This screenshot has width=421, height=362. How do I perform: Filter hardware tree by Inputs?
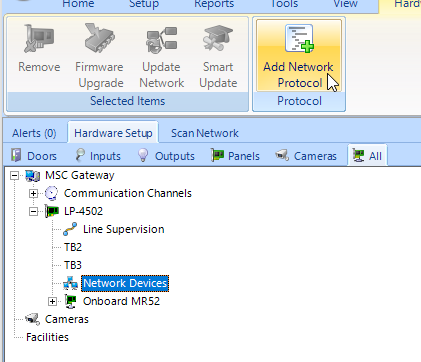(x=98, y=156)
